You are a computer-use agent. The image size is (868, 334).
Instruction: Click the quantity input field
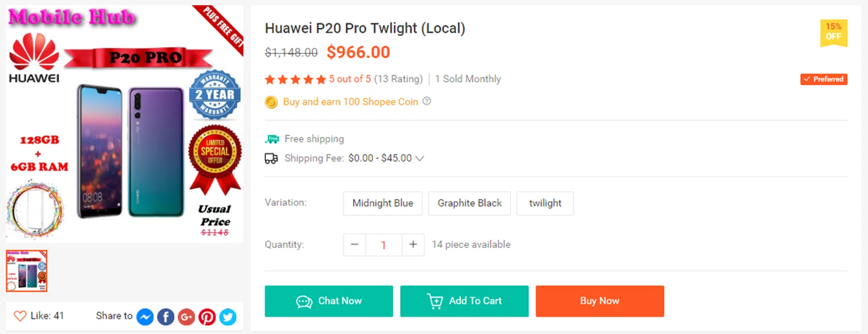pyautogui.click(x=383, y=245)
